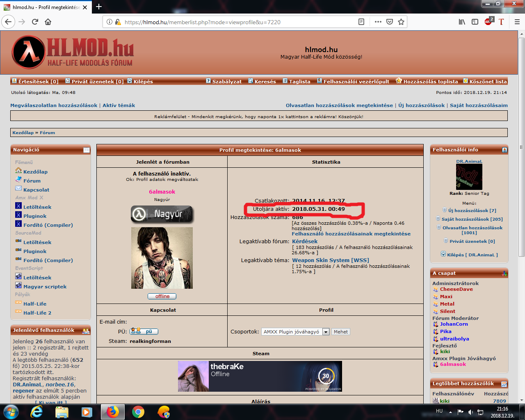Open the Firefox home page icon
This screenshot has height=420, width=525.
pyautogui.click(x=48, y=22)
